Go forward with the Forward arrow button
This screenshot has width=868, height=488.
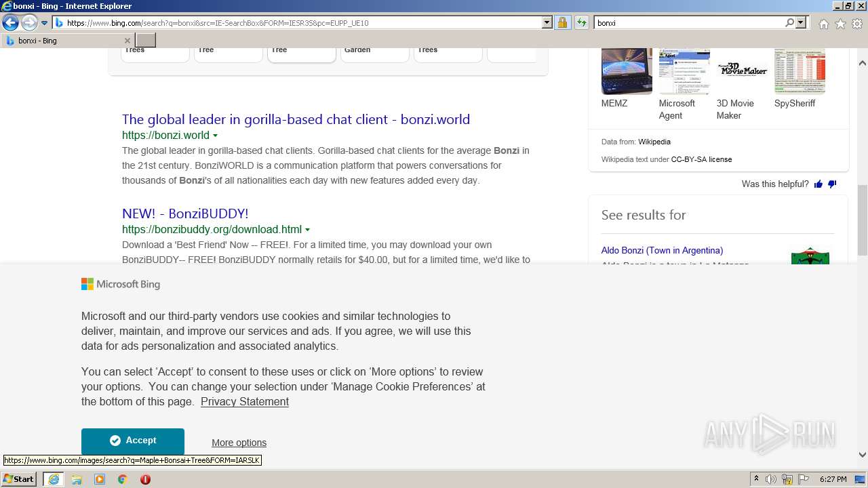(29, 23)
